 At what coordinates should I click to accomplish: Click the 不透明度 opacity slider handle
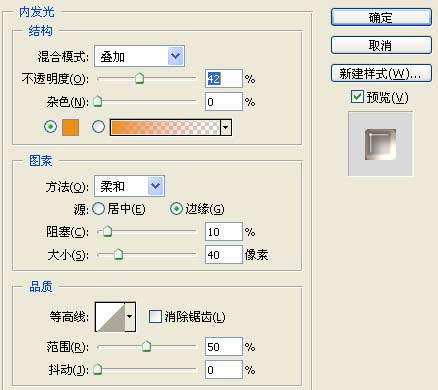(x=140, y=78)
